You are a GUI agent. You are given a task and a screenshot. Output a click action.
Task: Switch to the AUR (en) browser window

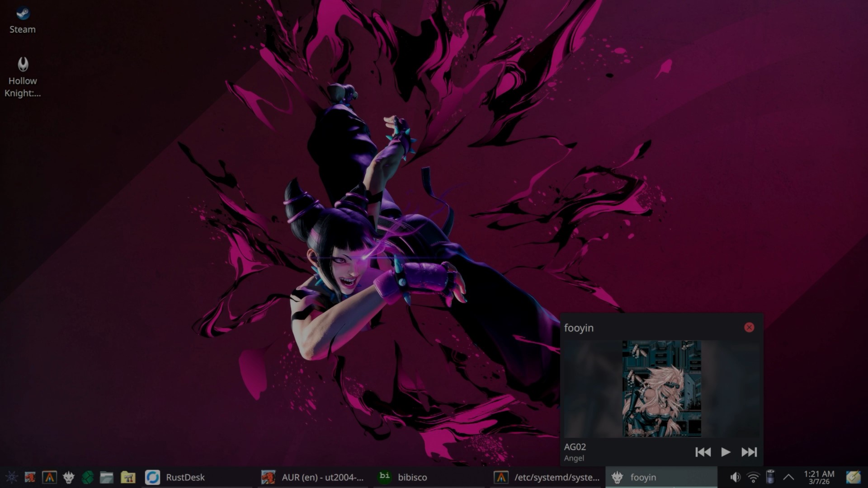313,477
